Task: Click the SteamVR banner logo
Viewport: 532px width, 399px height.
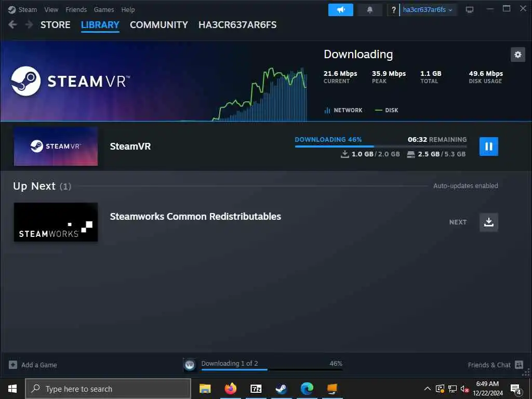Action: pos(70,81)
